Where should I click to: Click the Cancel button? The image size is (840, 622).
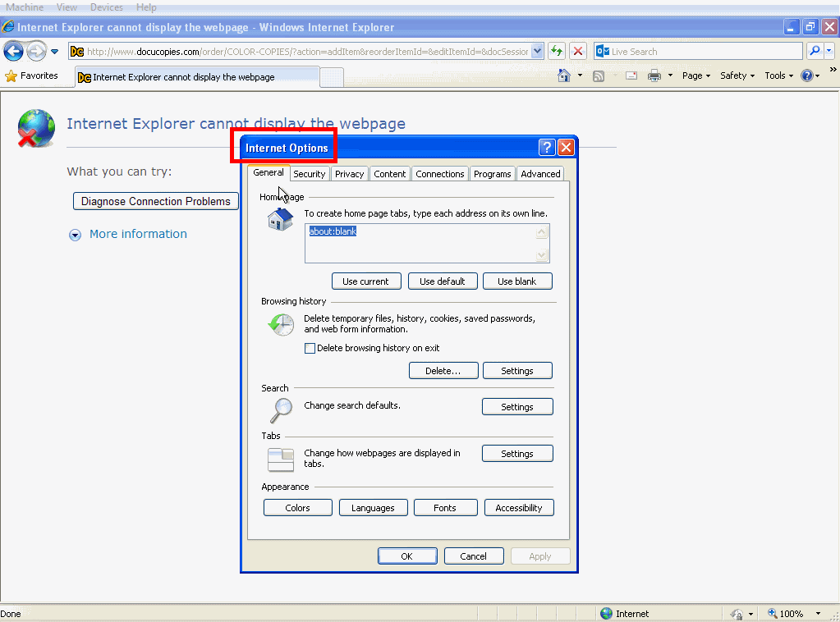point(474,556)
